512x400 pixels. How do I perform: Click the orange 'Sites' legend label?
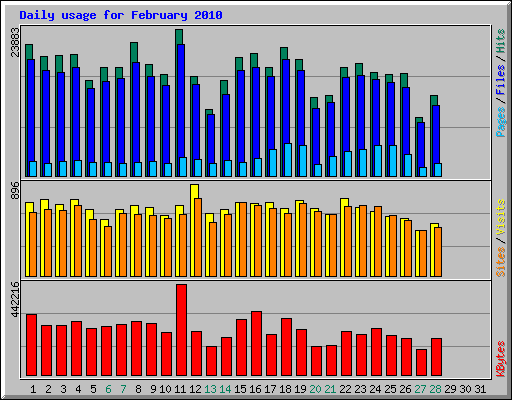pyautogui.click(x=501, y=262)
